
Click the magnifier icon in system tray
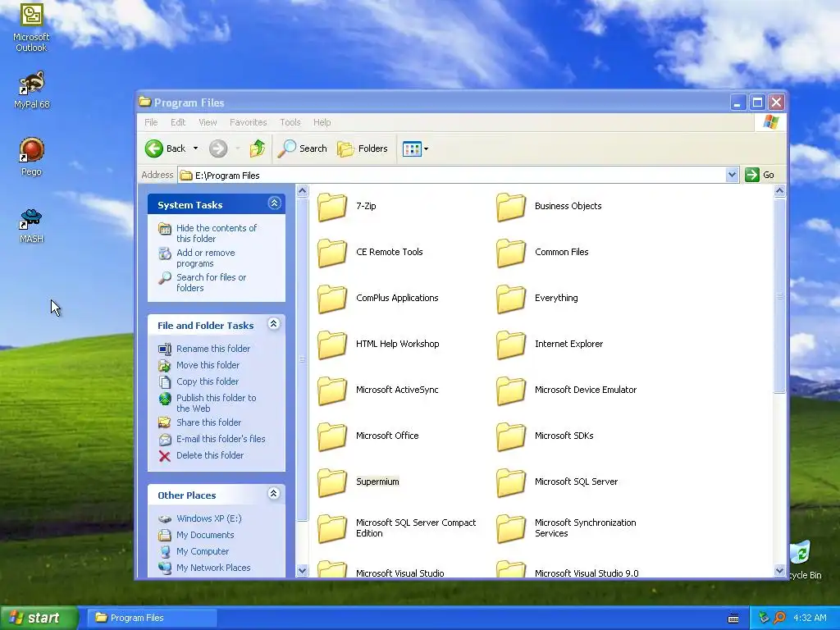779,618
